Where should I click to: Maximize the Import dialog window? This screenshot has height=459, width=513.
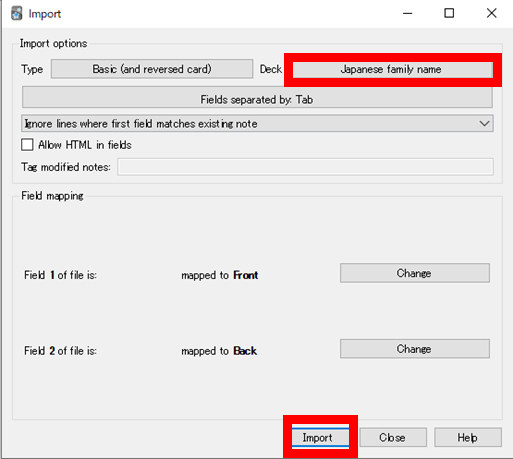pyautogui.click(x=449, y=14)
